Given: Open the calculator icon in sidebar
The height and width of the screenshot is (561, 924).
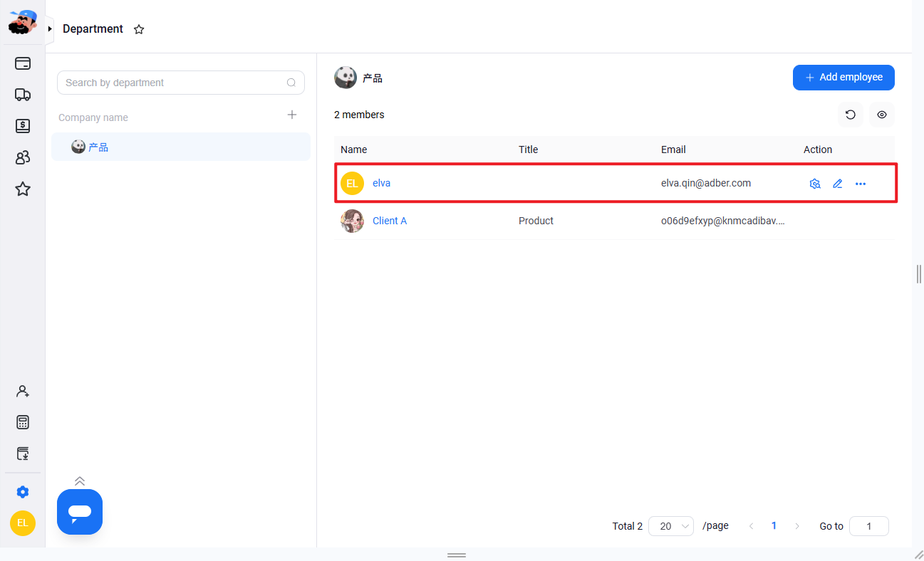Looking at the screenshot, I should (23, 422).
